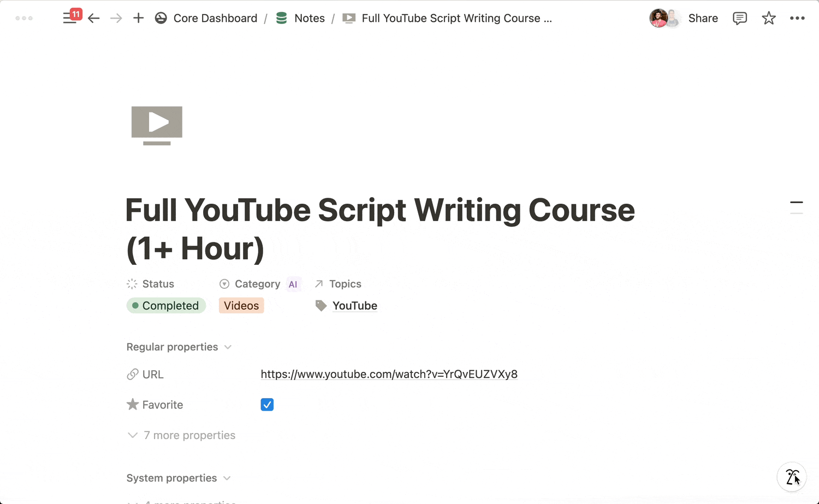Expand 7 more properties
819x504 pixels.
coord(182,435)
